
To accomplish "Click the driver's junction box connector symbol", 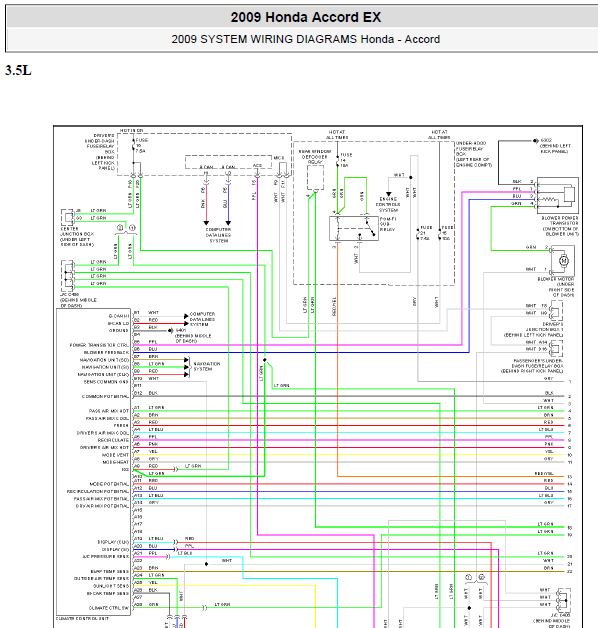I will (x=556, y=311).
